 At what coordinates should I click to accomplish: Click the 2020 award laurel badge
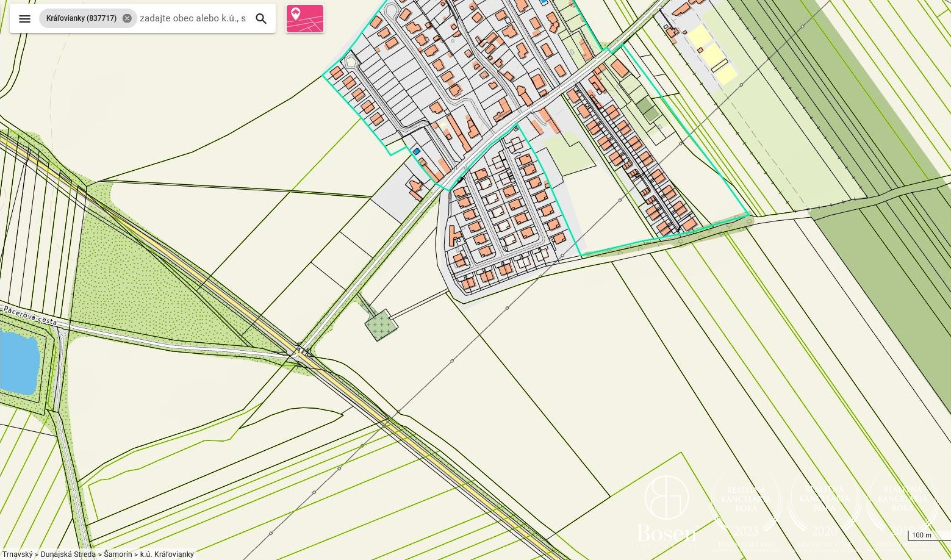(824, 509)
